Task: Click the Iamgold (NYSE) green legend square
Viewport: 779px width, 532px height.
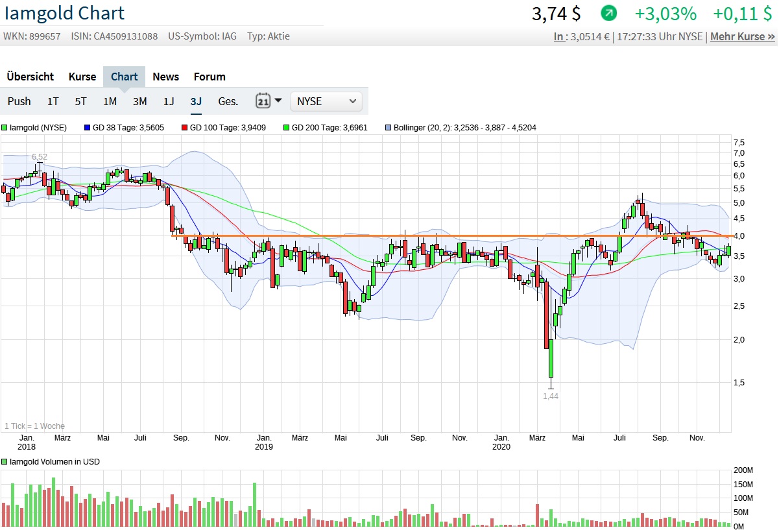Action: 5,128
